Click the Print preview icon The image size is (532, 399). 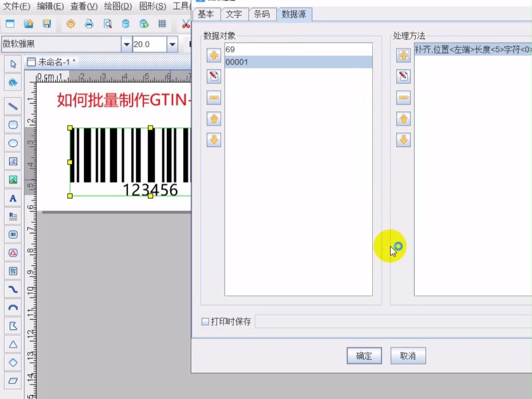click(x=108, y=24)
